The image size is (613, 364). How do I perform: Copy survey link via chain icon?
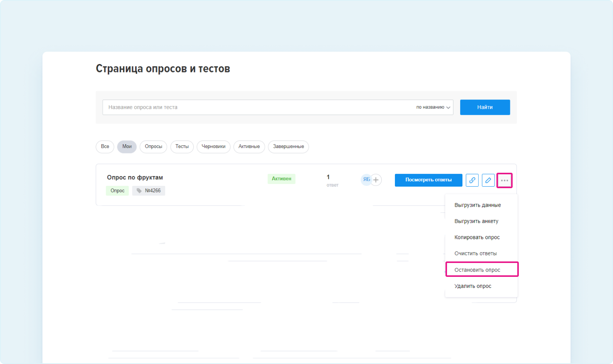pos(472,180)
